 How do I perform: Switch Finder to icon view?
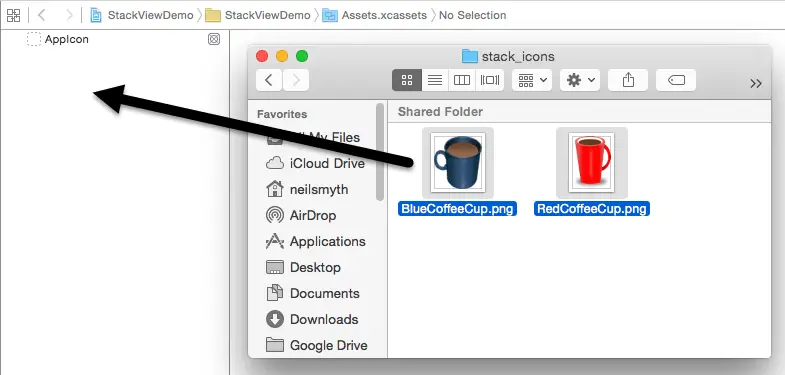coord(407,80)
